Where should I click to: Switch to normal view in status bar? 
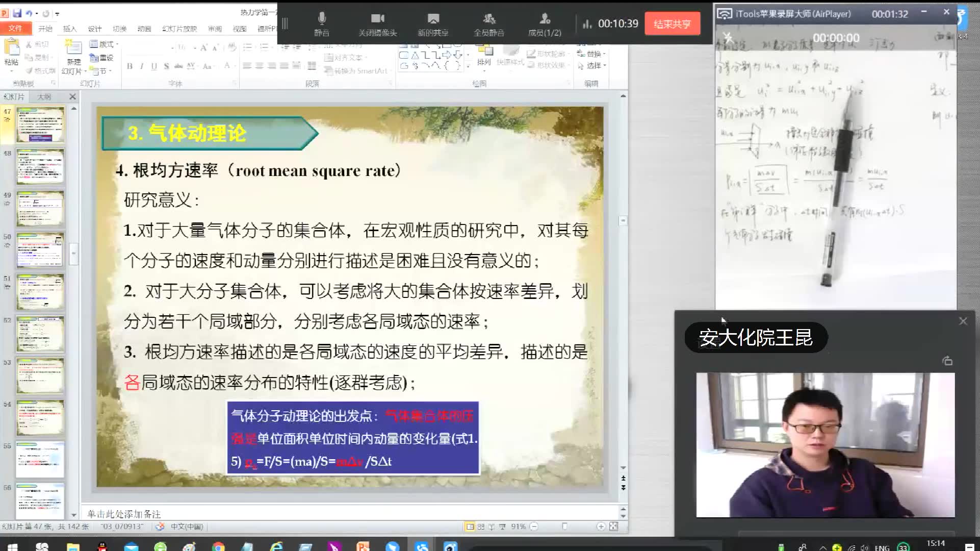click(x=470, y=527)
